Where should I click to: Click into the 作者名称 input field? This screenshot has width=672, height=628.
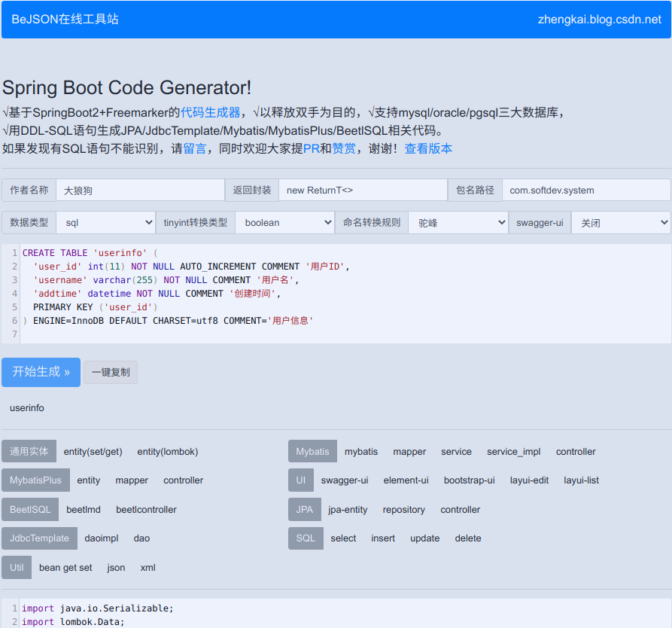140,191
